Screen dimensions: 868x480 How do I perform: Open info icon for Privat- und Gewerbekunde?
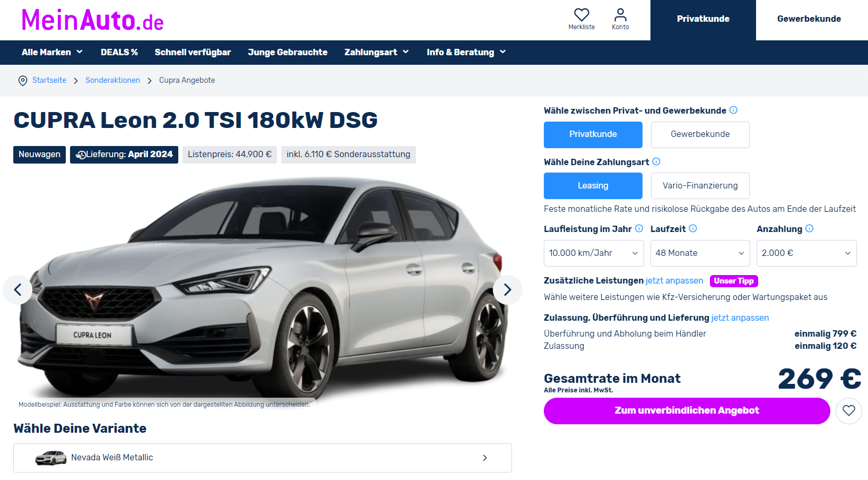pos(733,110)
